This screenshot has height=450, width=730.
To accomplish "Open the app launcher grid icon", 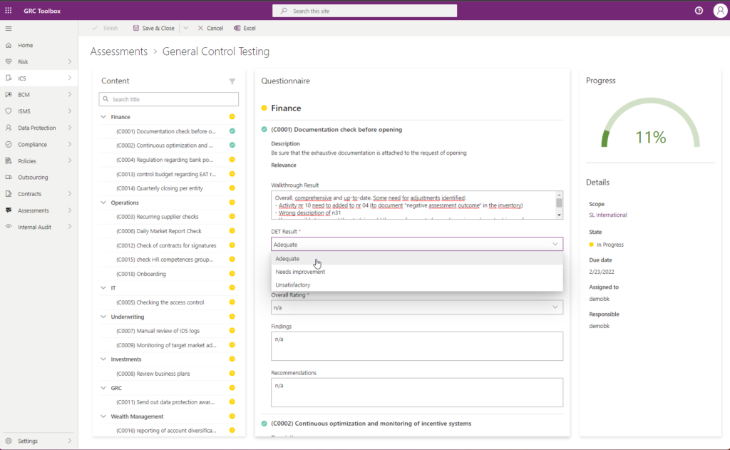I will (8, 10).
